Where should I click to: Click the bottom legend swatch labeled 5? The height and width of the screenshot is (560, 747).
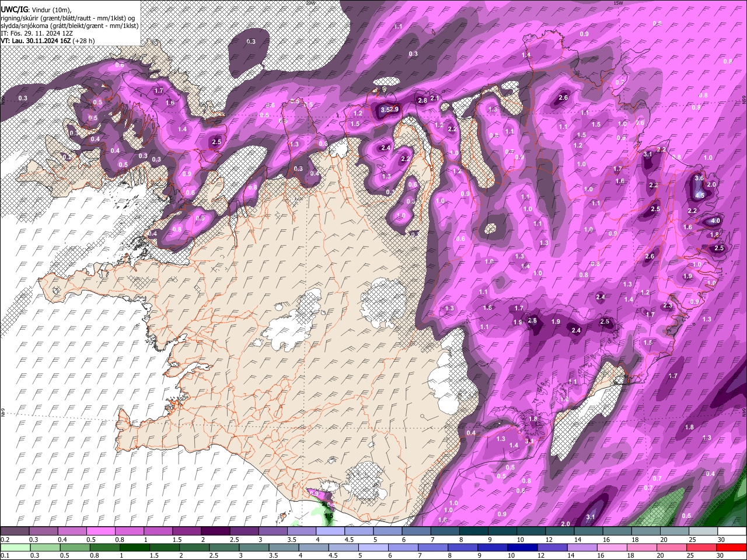pyautogui.click(x=373, y=547)
